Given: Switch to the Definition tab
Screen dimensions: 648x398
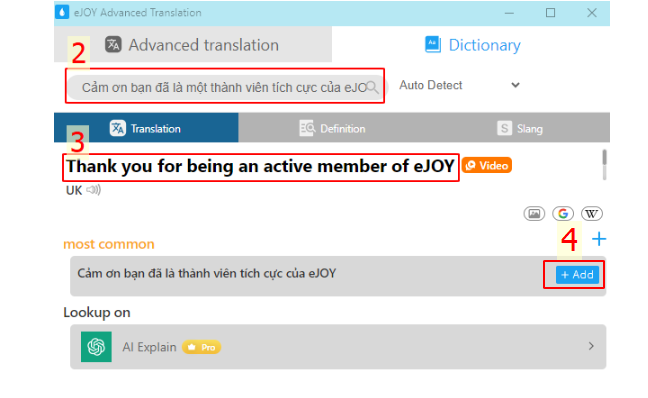Looking at the screenshot, I should tap(332, 128).
